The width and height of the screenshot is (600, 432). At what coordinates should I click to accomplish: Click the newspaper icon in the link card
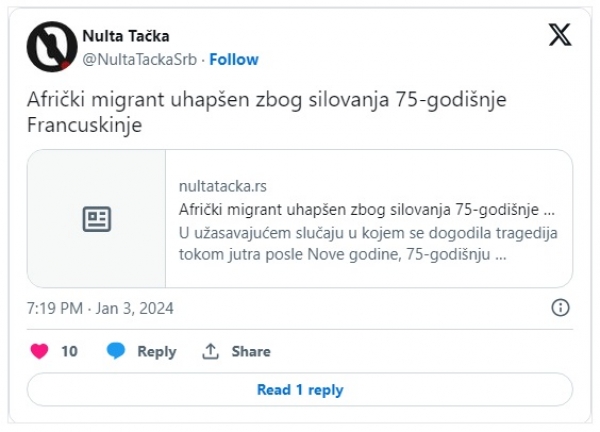pos(97,219)
